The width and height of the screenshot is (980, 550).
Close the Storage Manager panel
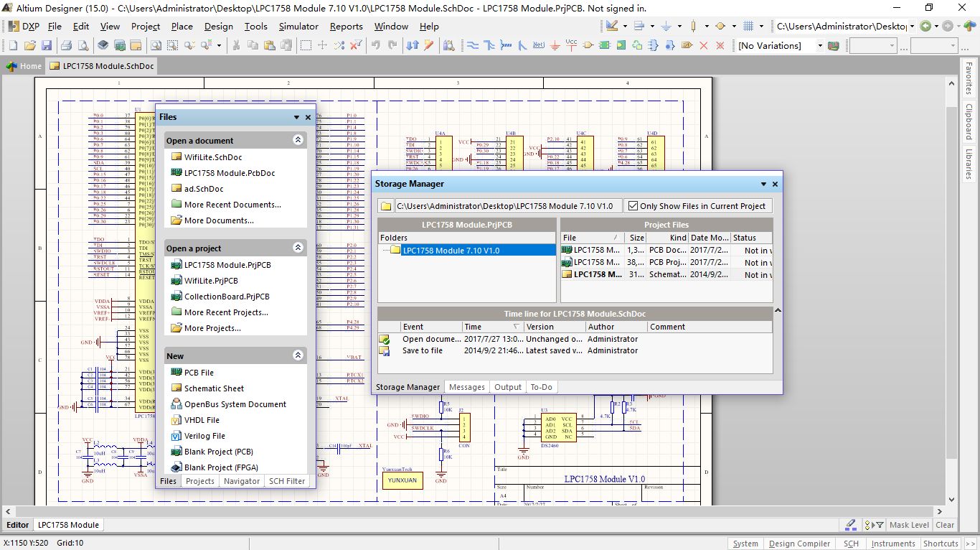pyautogui.click(x=775, y=184)
